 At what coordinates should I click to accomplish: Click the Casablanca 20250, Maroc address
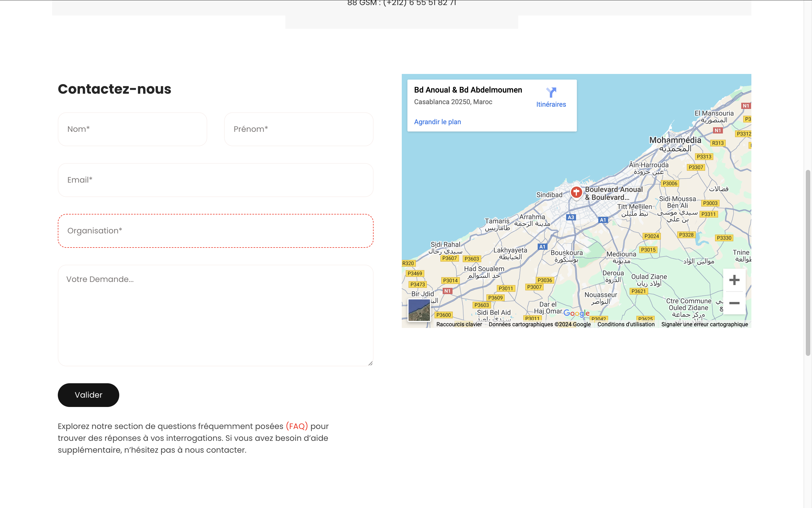pos(453,102)
